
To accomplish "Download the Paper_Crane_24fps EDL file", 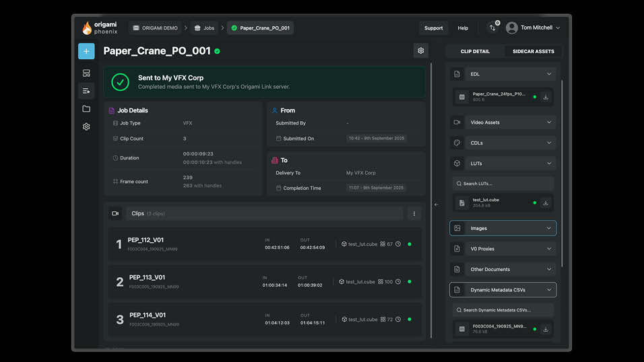I will [x=546, y=97].
